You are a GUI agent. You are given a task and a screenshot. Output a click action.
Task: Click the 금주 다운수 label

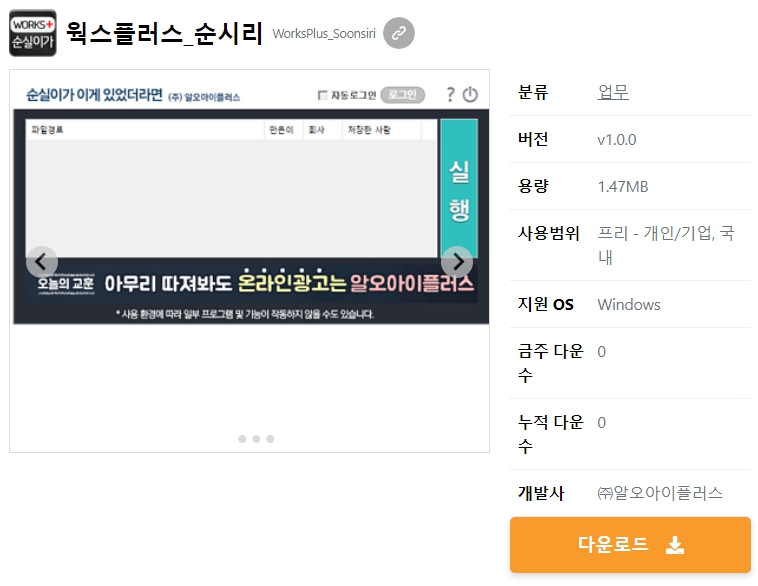551,363
